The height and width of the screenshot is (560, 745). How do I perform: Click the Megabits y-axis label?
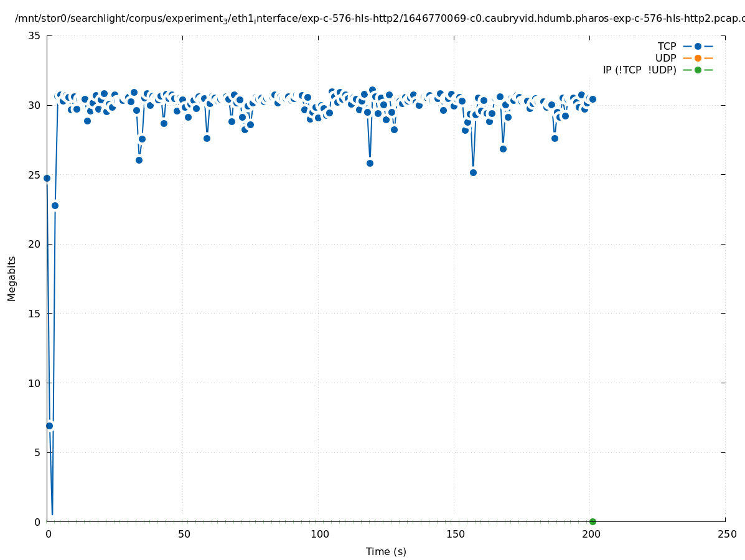click(x=12, y=278)
